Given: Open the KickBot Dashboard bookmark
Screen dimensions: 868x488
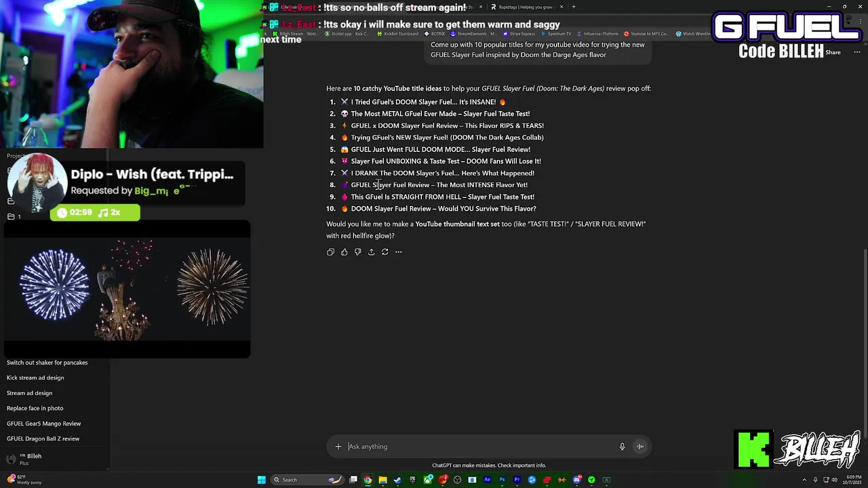Looking at the screenshot, I should point(399,33).
